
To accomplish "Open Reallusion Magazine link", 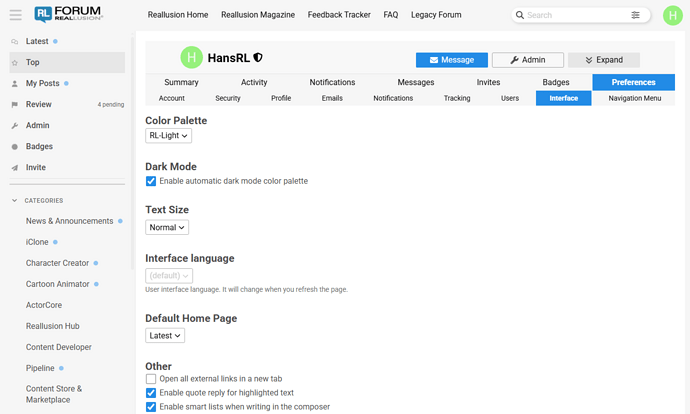I will (258, 15).
